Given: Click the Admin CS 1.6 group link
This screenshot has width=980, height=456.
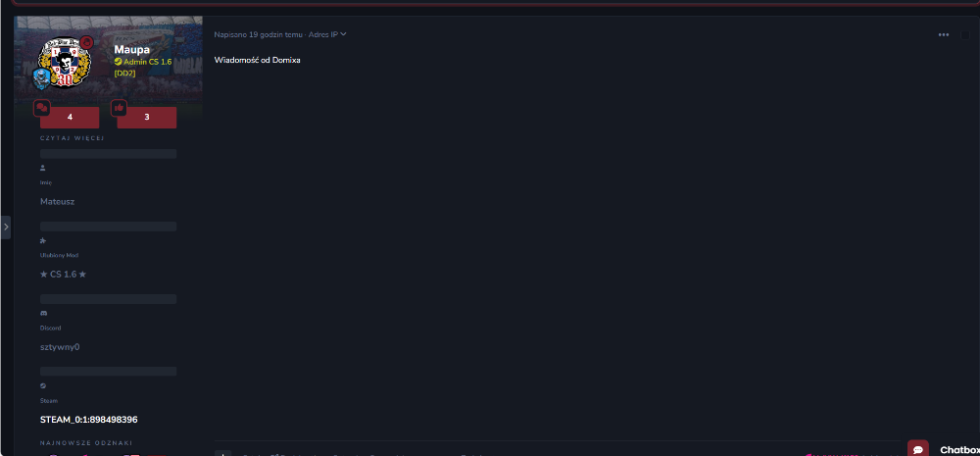Looking at the screenshot, I should coord(148,62).
